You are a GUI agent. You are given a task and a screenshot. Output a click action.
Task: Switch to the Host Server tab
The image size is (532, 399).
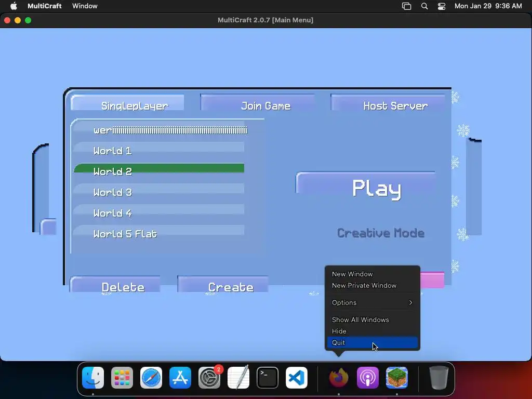tap(388, 103)
